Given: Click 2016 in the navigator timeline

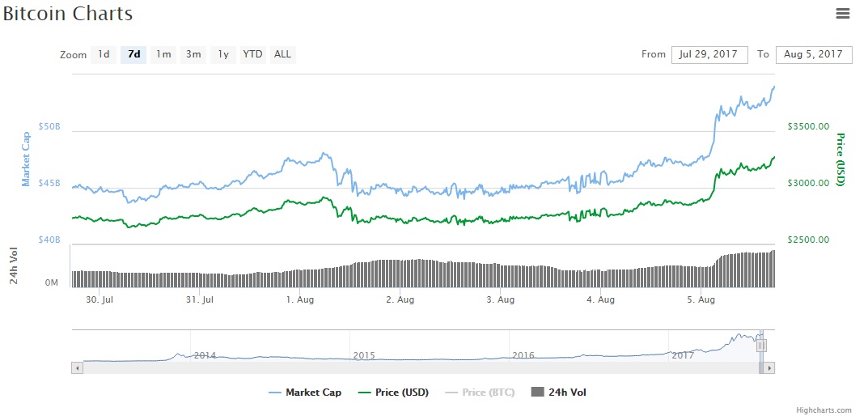Looking at the screenshot, I should tap(523, 355).
